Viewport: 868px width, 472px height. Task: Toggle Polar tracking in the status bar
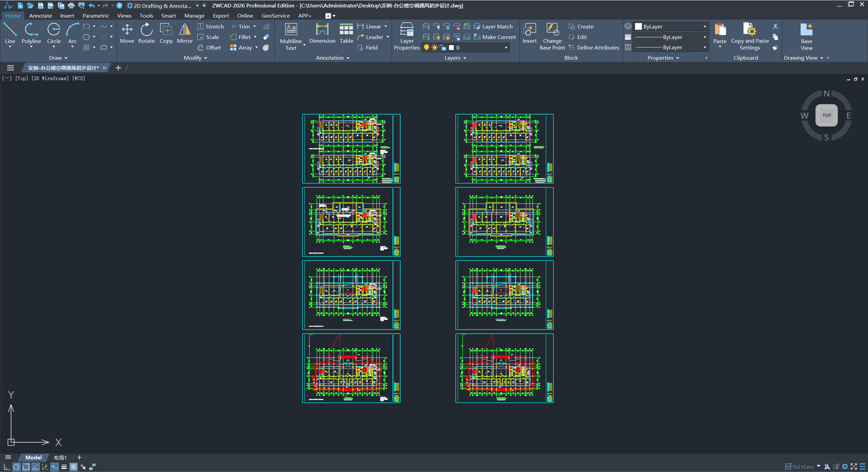tap(16, 467)
